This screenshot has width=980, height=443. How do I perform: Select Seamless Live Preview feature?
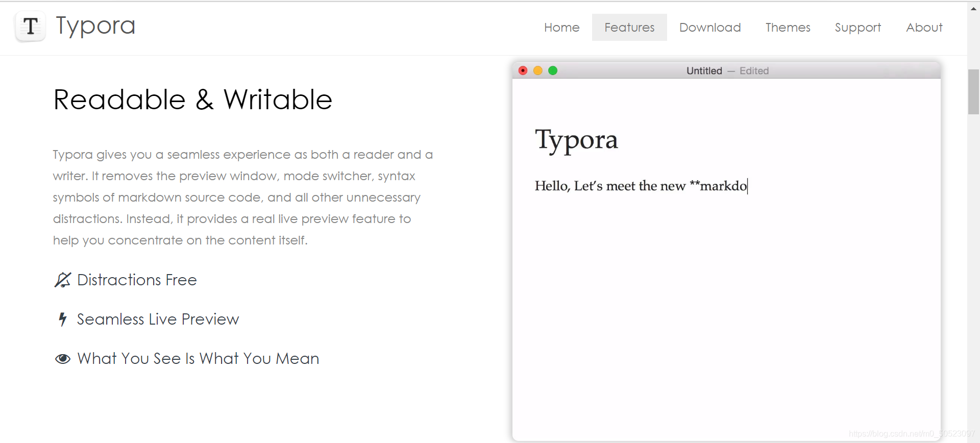pos(158,319)
